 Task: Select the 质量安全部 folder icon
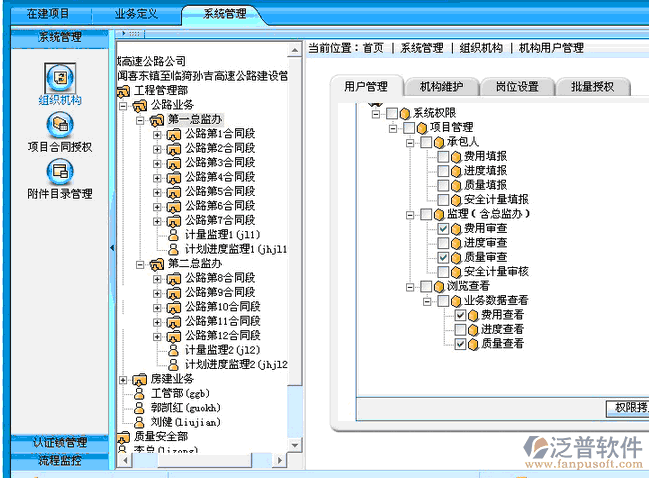pyautogui.click(x=123, y=437)
